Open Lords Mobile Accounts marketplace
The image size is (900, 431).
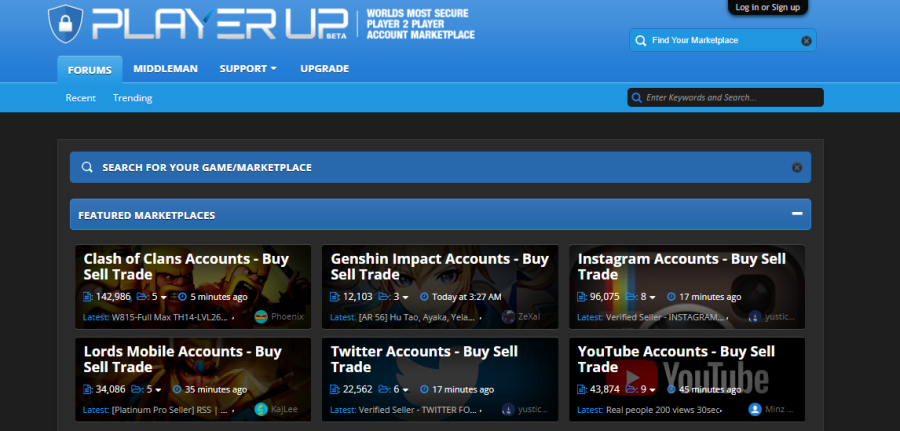coord(183,359)
